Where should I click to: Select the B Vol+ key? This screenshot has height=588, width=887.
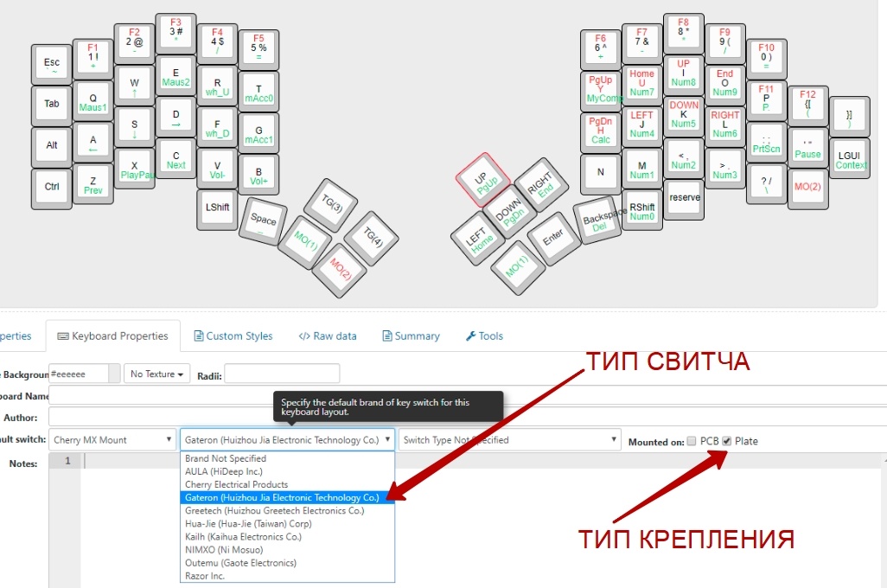258,174
